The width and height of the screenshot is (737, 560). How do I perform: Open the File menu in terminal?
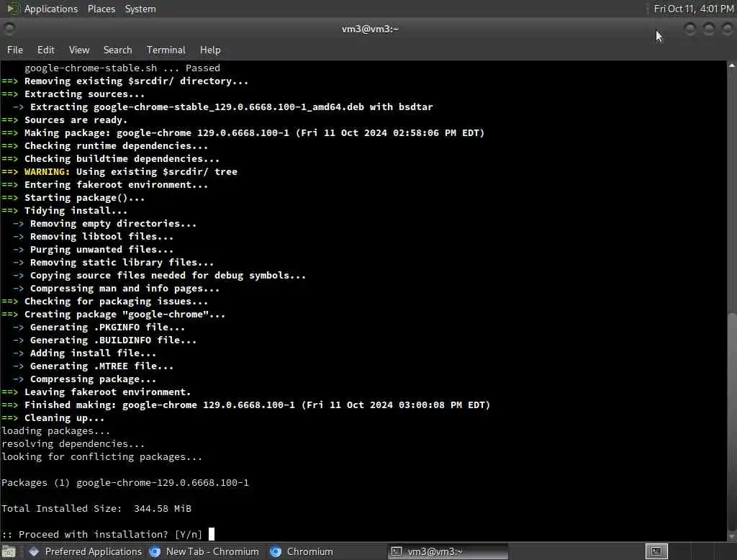(15, 50)
